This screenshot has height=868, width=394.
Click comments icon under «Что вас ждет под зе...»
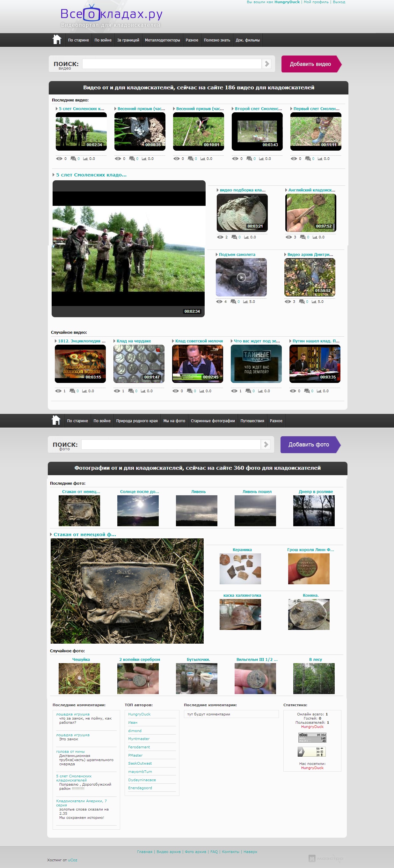point(248,391)
